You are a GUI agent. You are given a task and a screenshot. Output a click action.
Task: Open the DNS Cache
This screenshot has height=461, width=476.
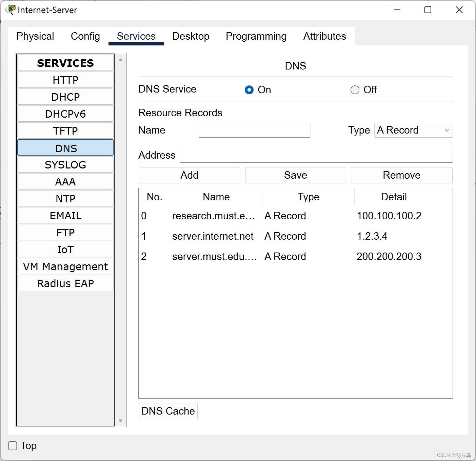point(168,411)
